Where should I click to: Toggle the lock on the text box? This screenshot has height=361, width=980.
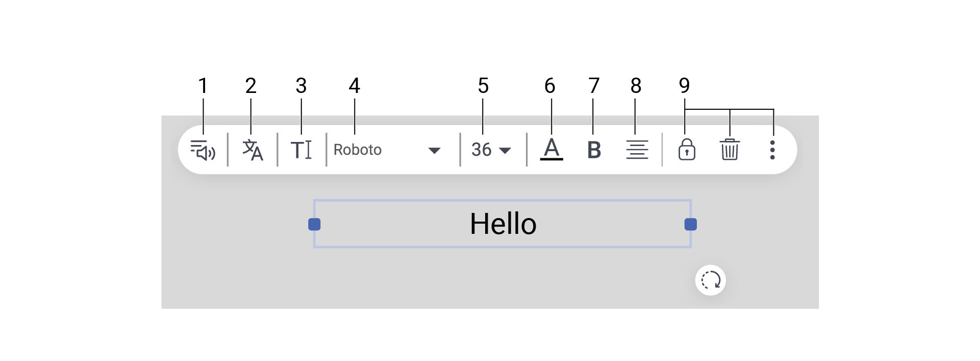(687, 150)
